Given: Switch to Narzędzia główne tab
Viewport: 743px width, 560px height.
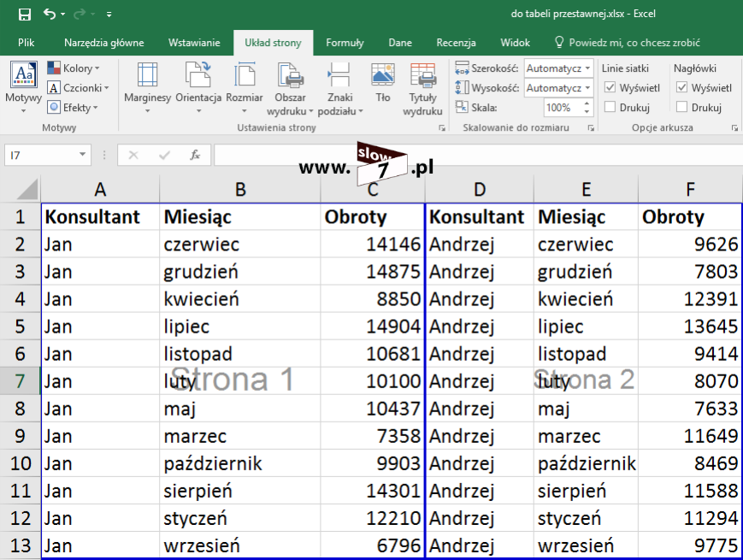Looking at the screenshot, I should 103,43.
